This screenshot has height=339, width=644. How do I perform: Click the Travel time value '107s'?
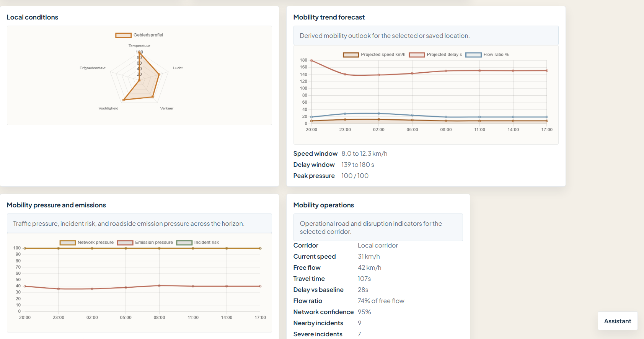364,279
